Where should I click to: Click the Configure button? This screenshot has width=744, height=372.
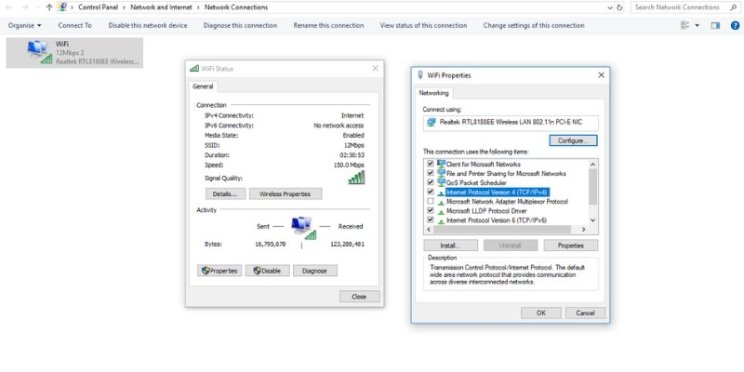click(573, 140)
